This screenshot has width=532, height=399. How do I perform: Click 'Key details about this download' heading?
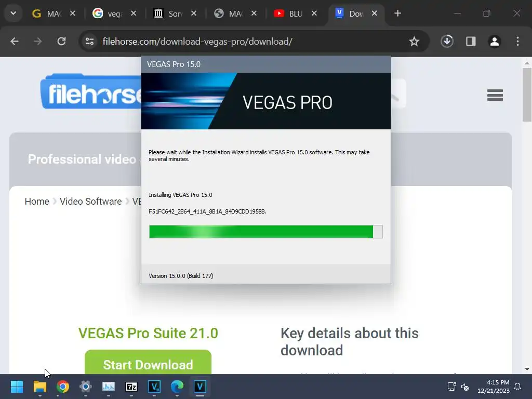[x=350, y=342]
